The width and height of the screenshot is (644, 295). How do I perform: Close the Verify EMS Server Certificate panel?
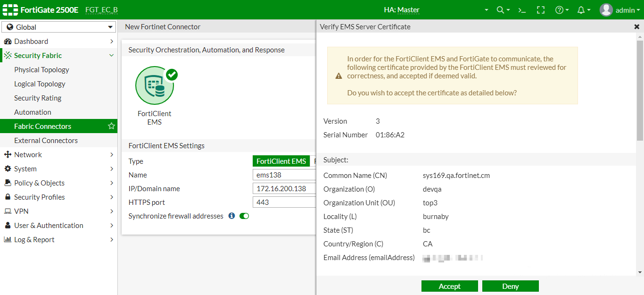[x=637, y=27]
